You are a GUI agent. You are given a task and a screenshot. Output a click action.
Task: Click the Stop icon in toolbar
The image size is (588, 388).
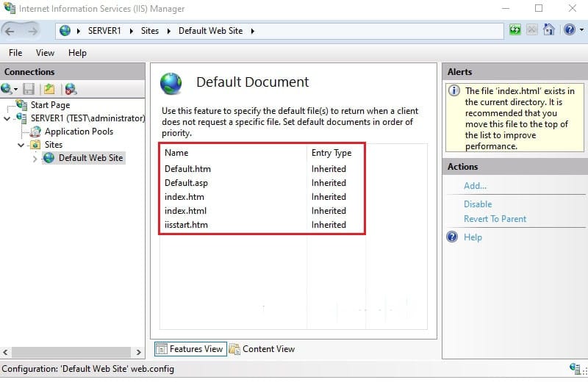[x=531, y=29]
